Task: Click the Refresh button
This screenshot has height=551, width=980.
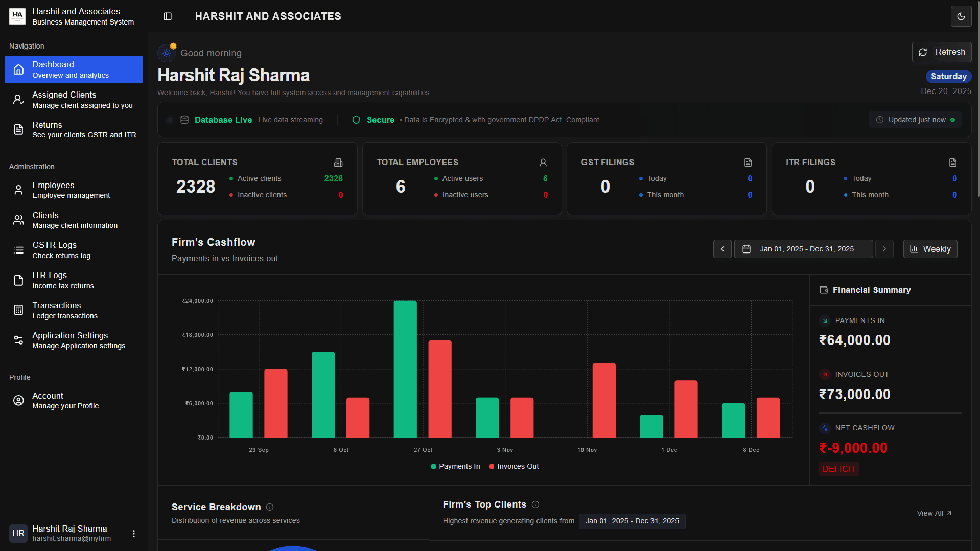Action: pos(941,52)
